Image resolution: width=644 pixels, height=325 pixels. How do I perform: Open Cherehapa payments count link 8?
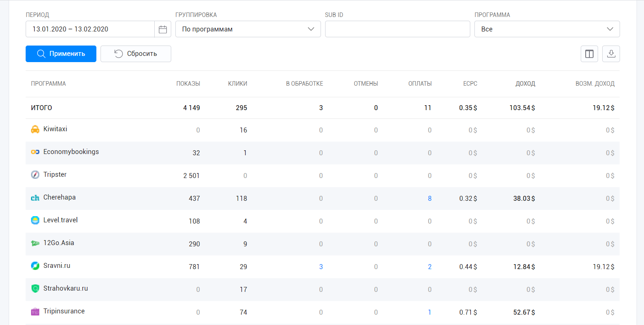pos(429,199)
